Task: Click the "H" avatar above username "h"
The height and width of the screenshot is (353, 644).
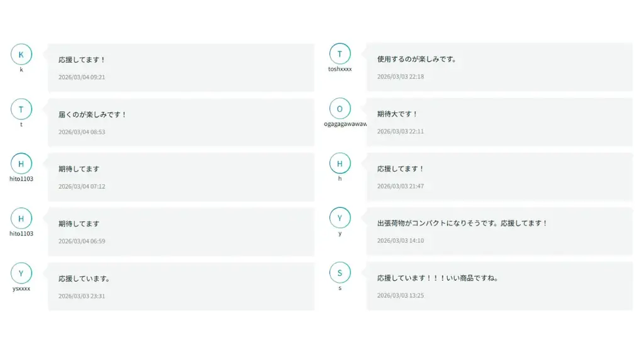Action: point(340,163)
